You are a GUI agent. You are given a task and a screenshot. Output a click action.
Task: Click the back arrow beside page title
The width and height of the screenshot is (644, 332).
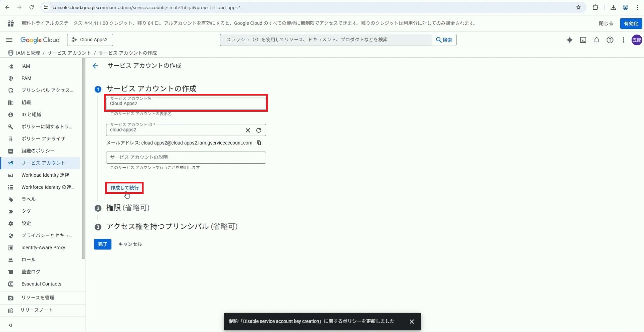point(95,66)
